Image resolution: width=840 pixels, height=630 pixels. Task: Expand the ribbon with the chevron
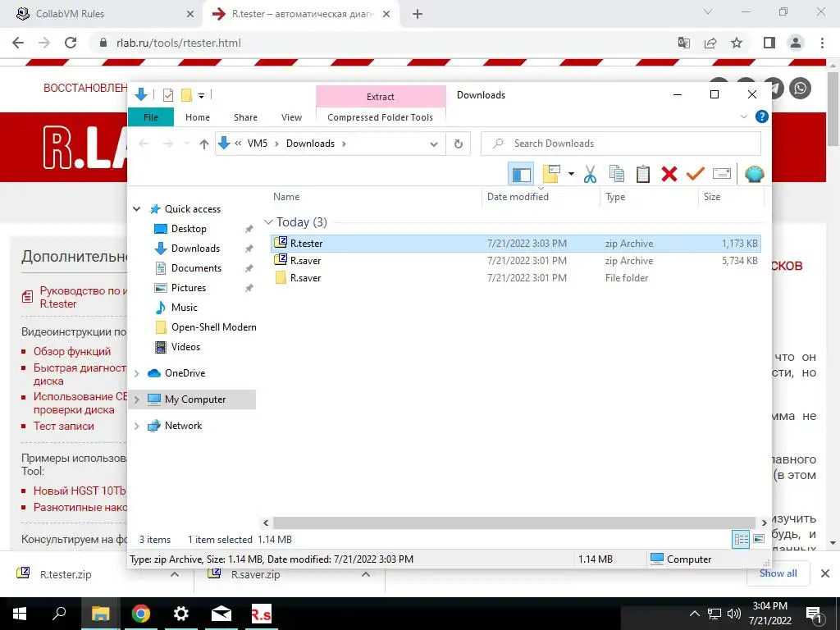[743, 116]
